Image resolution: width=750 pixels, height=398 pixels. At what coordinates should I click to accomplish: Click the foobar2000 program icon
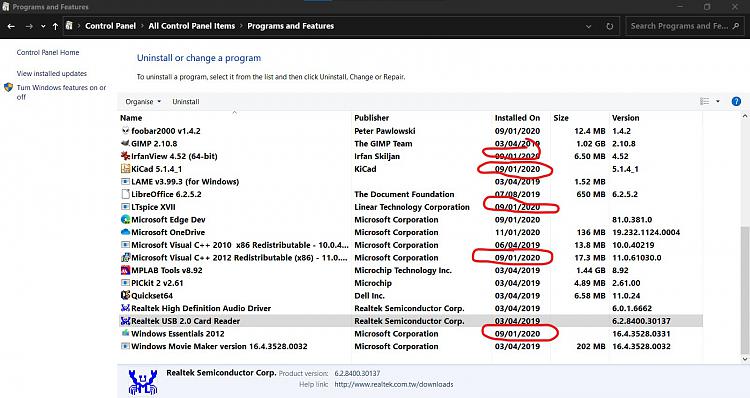tap(125, 131)
